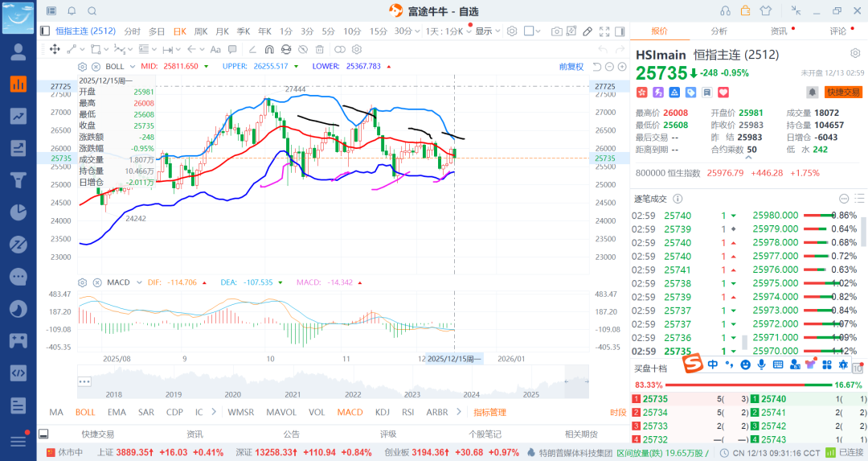
Task: Click the order book buy-sell ratio bar
Action: point(749,385)
